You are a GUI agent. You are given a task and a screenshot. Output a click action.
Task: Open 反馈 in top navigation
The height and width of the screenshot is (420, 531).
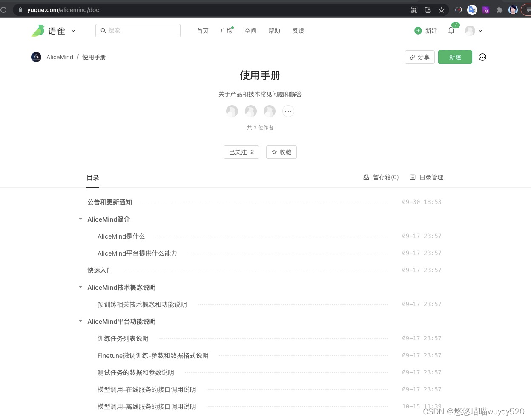click(x=298, y=31)
